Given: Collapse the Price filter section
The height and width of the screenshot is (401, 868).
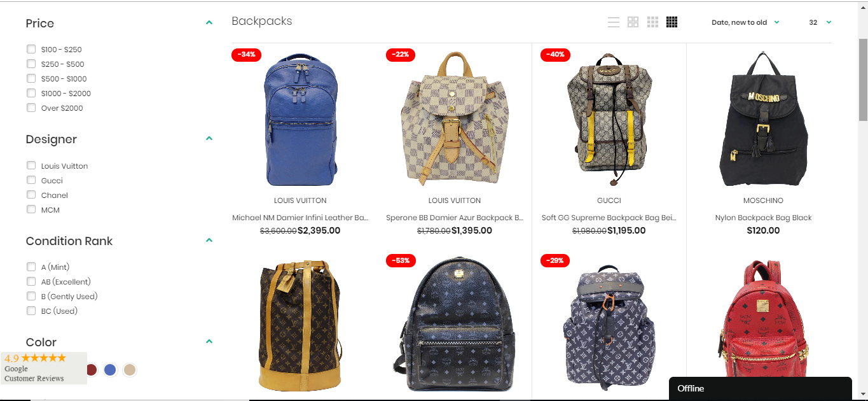Looking at the screenshot, I should coord(209,23).
